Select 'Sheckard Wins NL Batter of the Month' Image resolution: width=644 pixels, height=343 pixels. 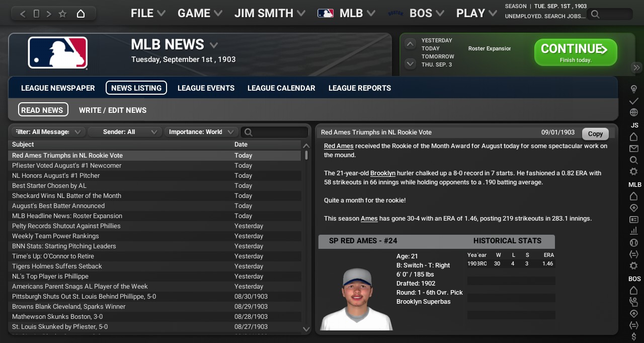pos(155,195)
